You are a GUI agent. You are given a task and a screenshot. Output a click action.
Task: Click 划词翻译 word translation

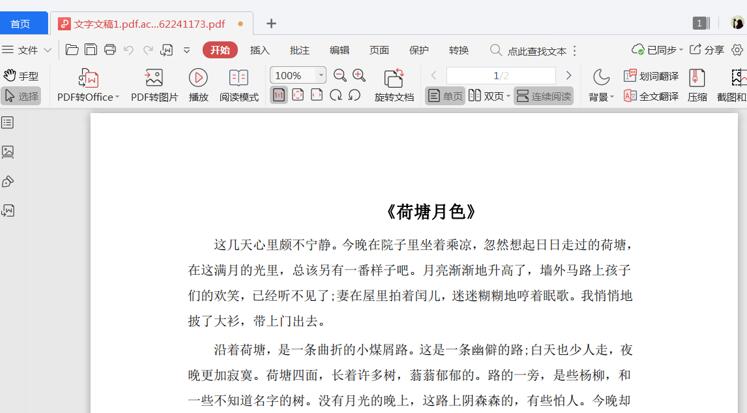point(651,76)
